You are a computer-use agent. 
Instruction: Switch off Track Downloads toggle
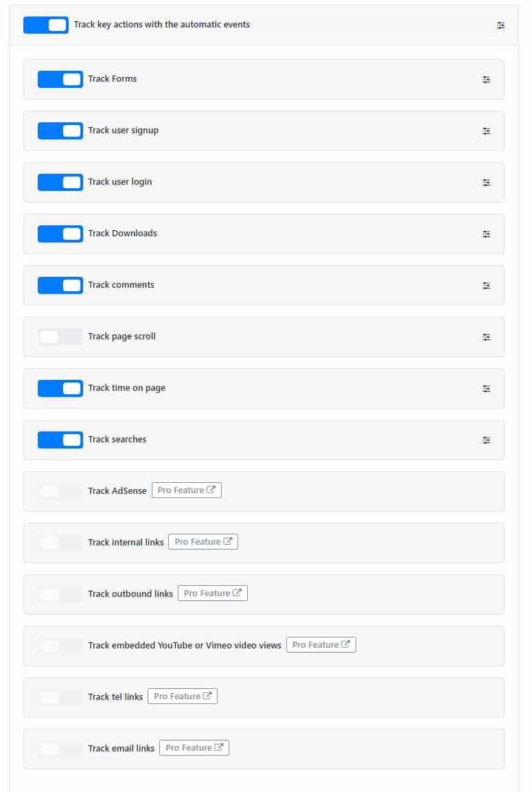pyautogui.click(x=60, y=234)
